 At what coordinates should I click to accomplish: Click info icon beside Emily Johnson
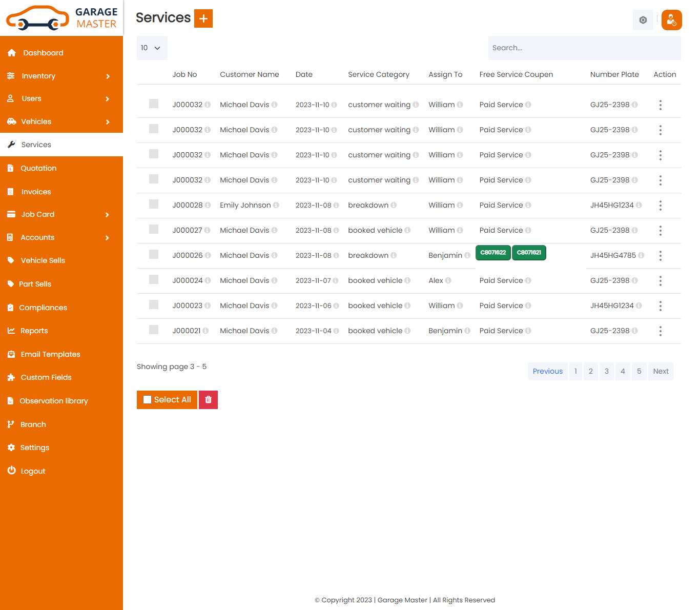[x=276, y=205]
